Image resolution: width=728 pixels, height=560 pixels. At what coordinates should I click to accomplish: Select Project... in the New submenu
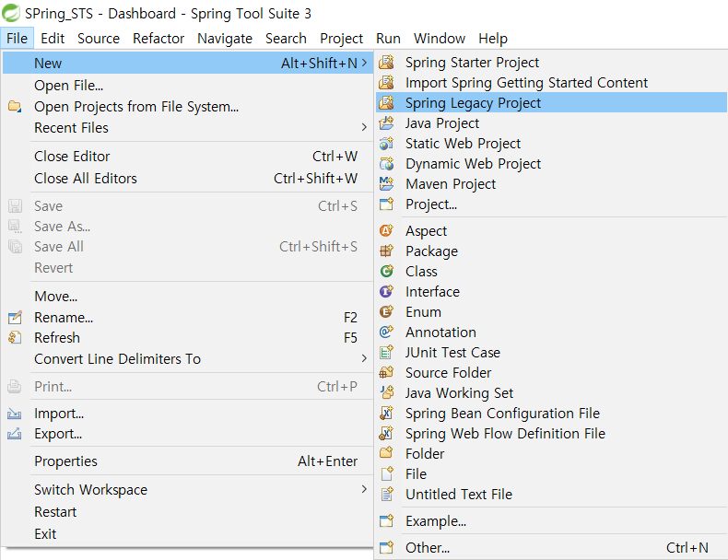click(551, 204)
